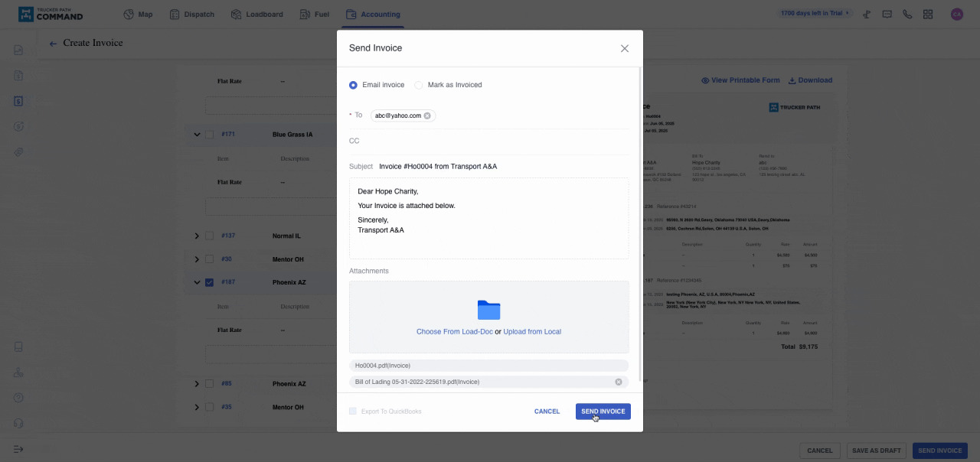
Task: Open the user avatar menu
Action: tap(956, 14)
